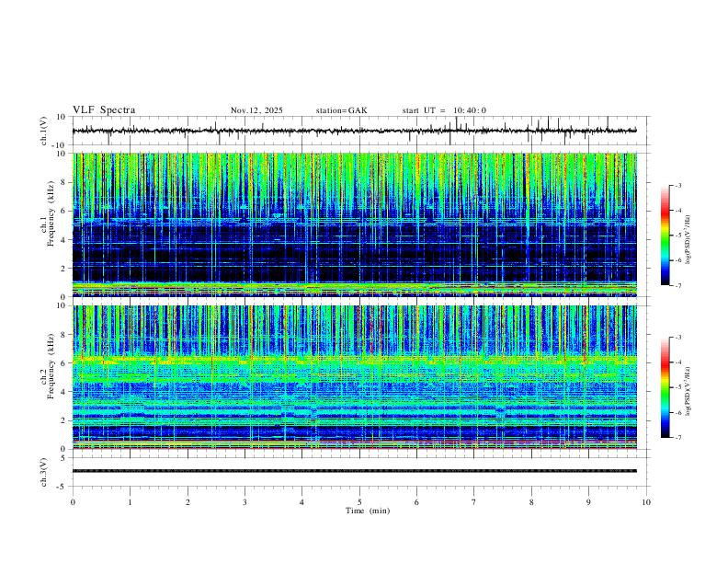The height and width of the screenshot is (563, 728).
Task: Click the ch.1 color bar 'log(PSD)' label
Action: click(x=688, y=239)
